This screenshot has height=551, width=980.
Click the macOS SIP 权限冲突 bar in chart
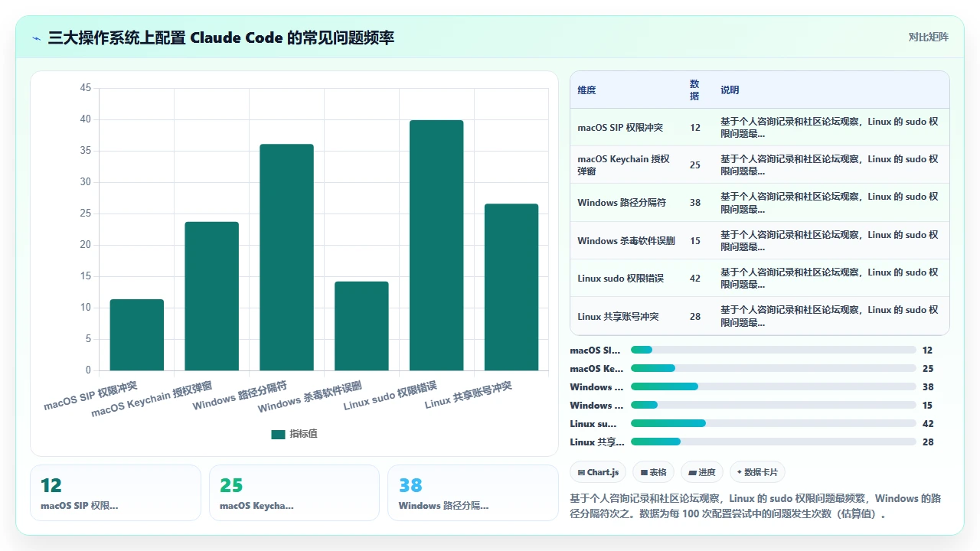[x=137, y=335]
